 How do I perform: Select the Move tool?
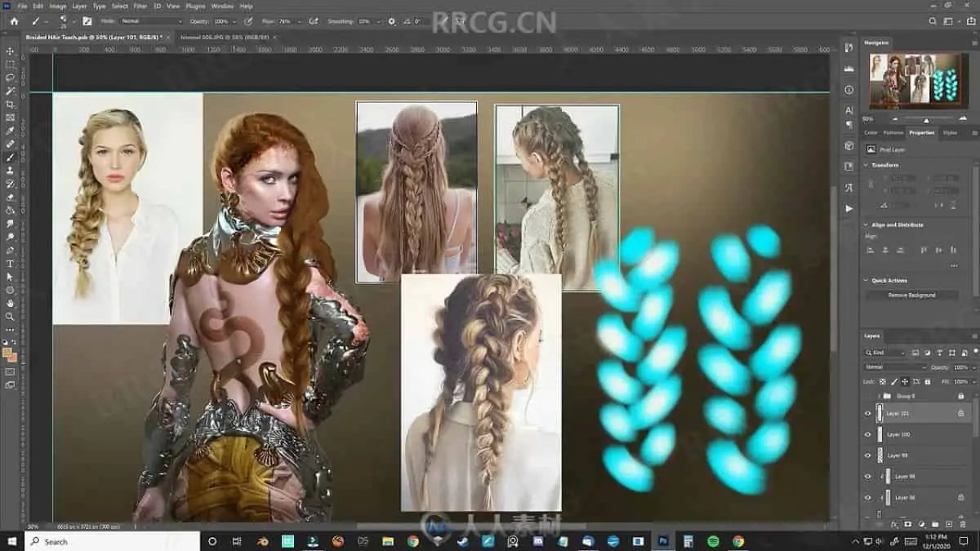[11, 51]
